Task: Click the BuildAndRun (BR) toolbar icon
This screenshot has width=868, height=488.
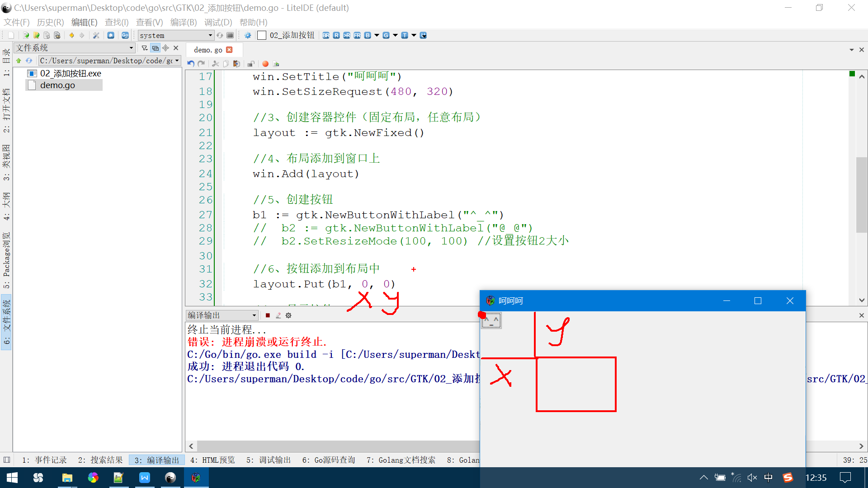Action: [326, 35]
